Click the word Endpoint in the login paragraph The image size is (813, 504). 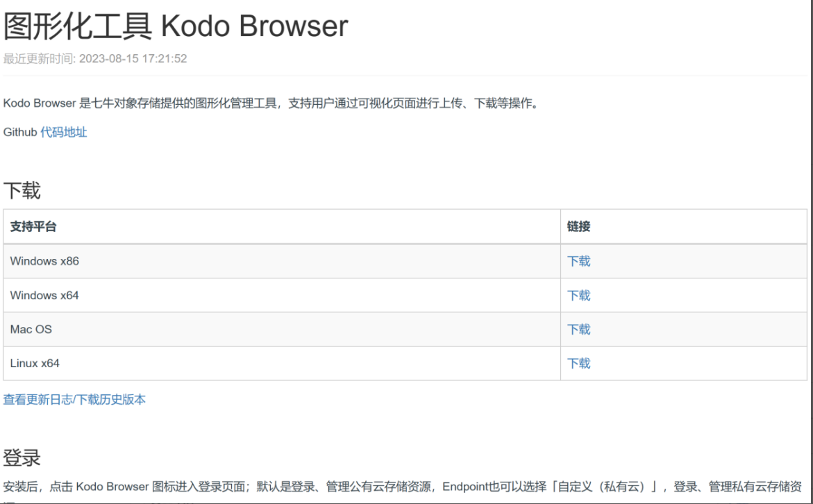pyautogui.click(x=467, y=487)
